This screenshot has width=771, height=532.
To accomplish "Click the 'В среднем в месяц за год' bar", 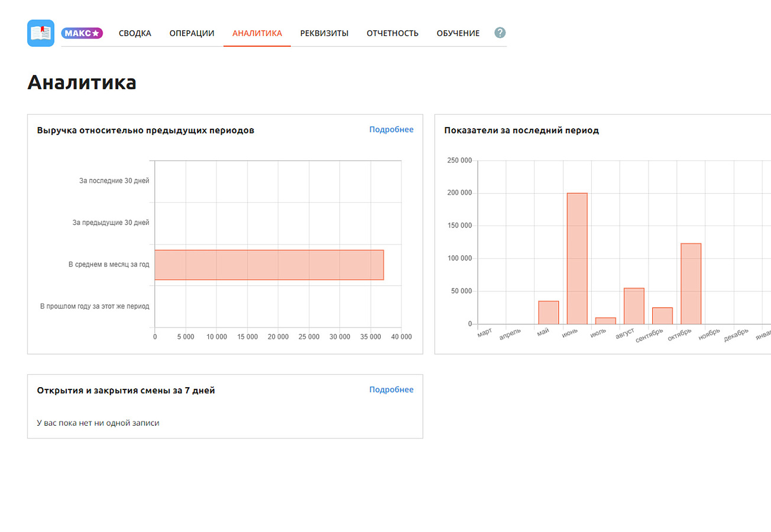I will click(269, 265).
